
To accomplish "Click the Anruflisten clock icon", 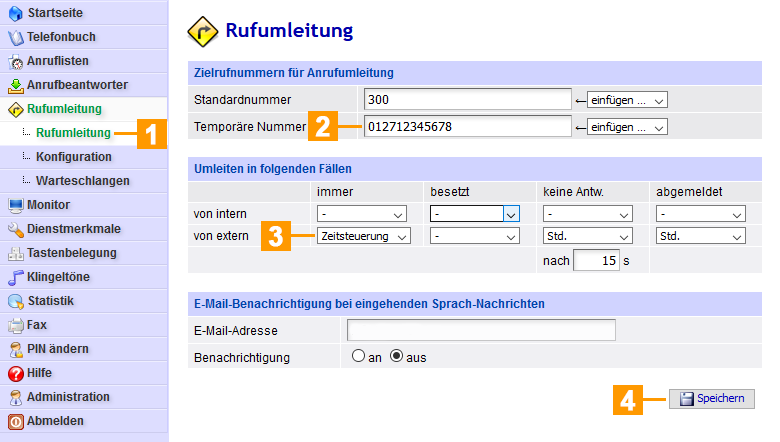I will pyautogui.click(x=15, y=62).
